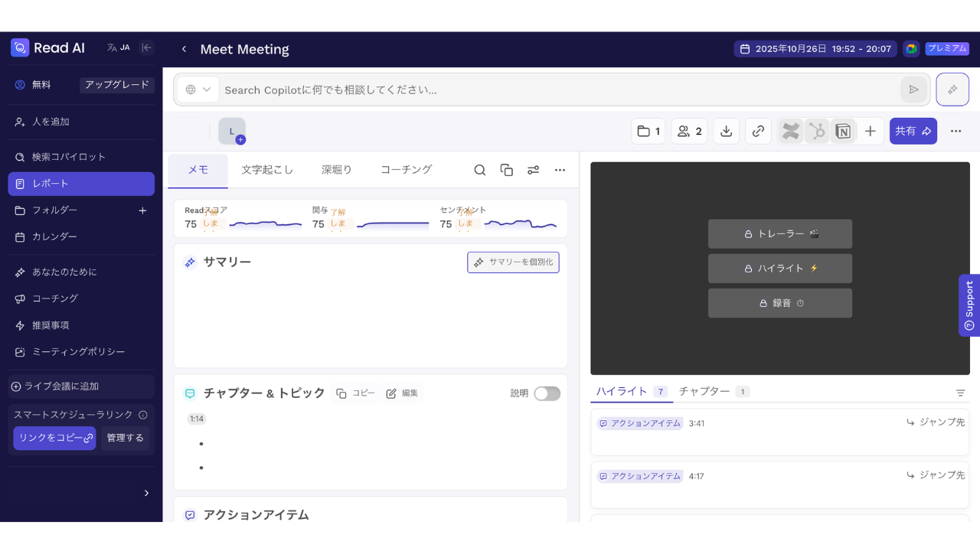980x551 pixels.
Task: Collapse the sidebar with the chevron arrow
Action: pyautogui.click(x=145, y=47)
